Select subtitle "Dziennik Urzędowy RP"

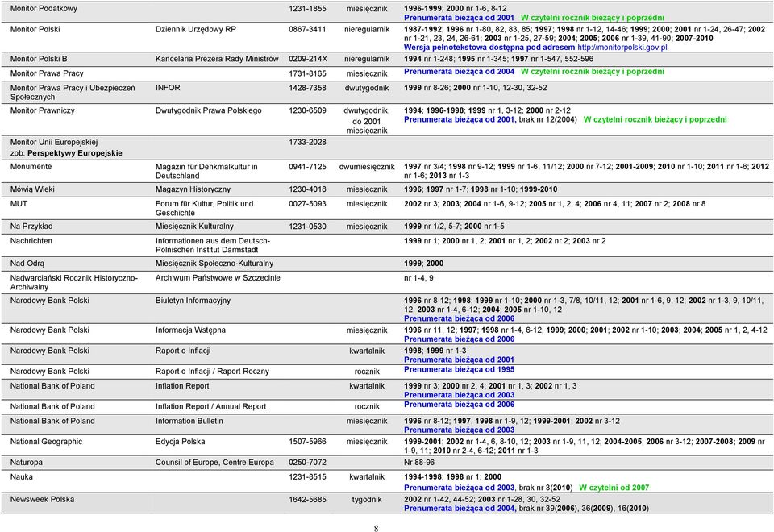point(196,29)
